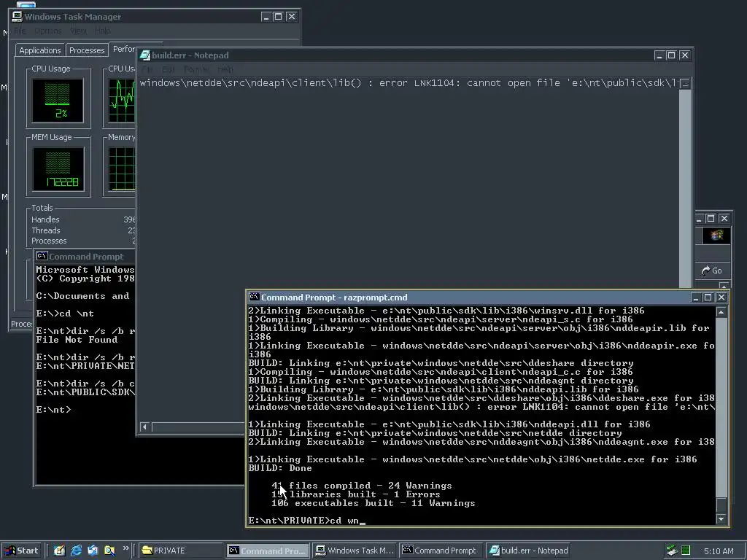Viewport: 747px width, 560px height.
Task: Click the MEM Usage gauge showing 172228
Action: pyautogui.click(x=58, y=169)
